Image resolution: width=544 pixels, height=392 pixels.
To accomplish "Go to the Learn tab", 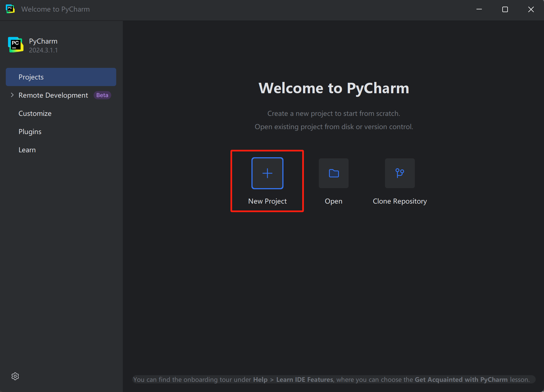I will [x=27, y=150].
